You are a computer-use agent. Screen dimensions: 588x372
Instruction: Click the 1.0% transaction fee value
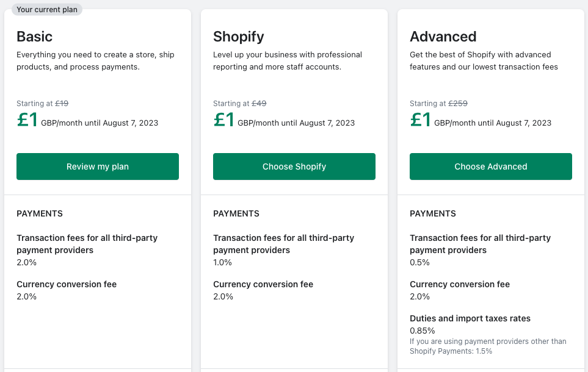(x=223, y=262)
